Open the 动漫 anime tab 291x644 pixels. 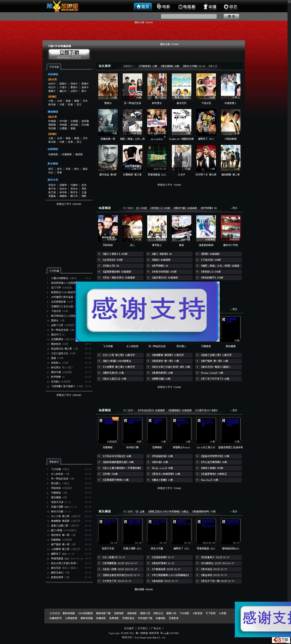pyautogui.click(x=210, y=7)
